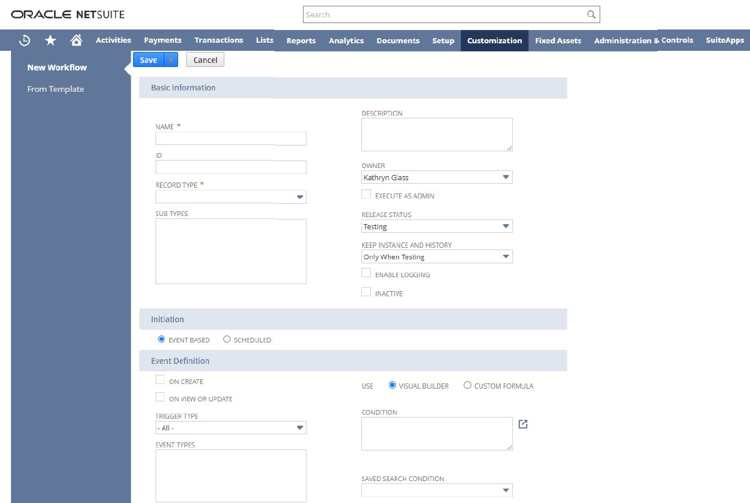Select From Template in the sidebar
The height and width of the screenshot is (503, 750).
(x=55, y=89)
